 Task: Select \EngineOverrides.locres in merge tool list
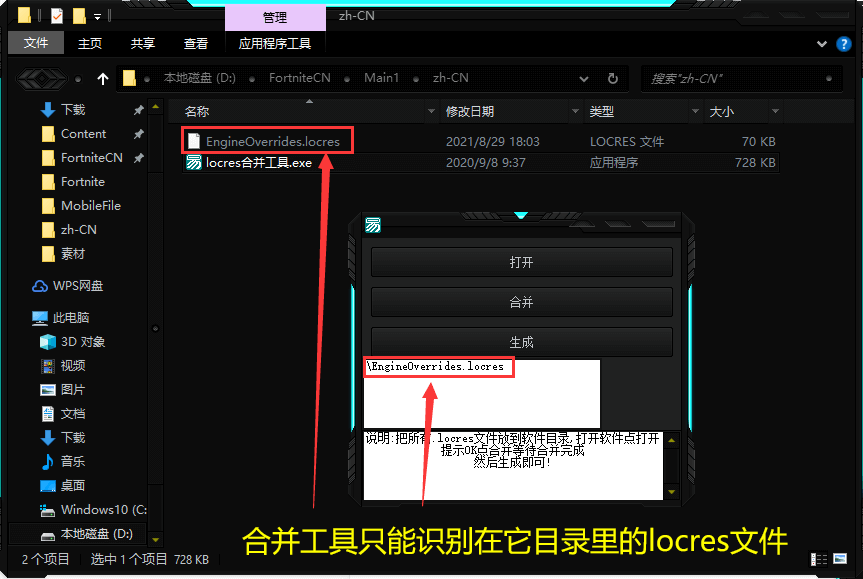point(435,367)
